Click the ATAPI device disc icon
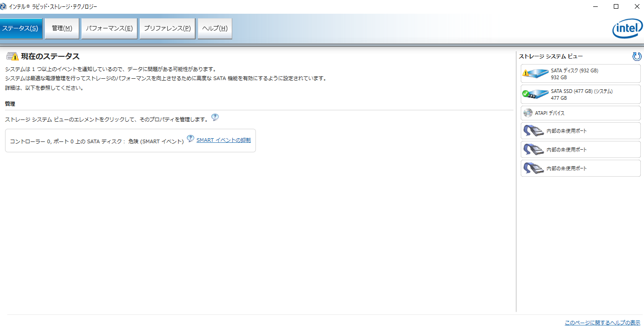The height and width of the screenshot is (330, 644). pos(528,113)
